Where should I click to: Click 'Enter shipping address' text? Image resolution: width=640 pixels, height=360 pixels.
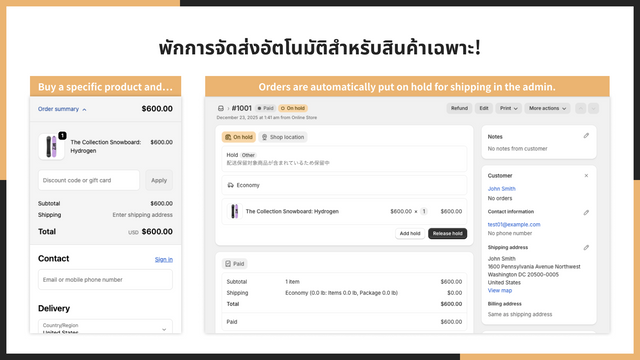click(142, 215)
